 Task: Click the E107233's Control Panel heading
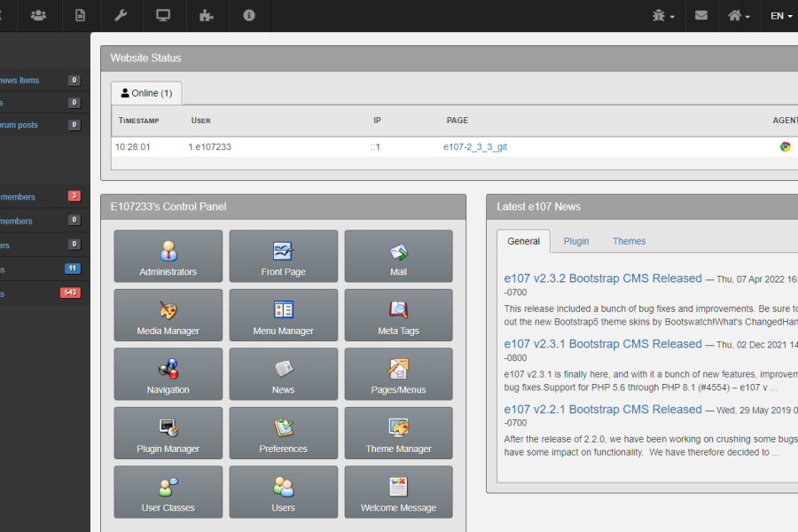(168, 207)
